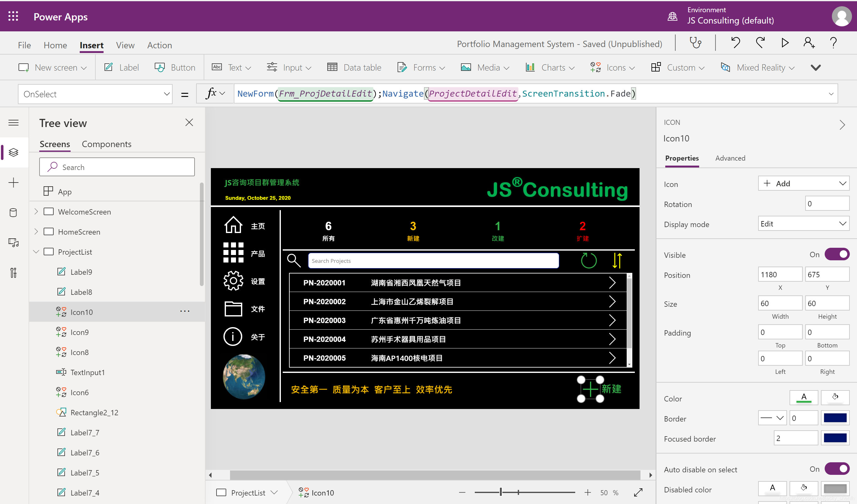Open the New screen menu
This screenshot has width=857, height=504.
coord(53,68)
